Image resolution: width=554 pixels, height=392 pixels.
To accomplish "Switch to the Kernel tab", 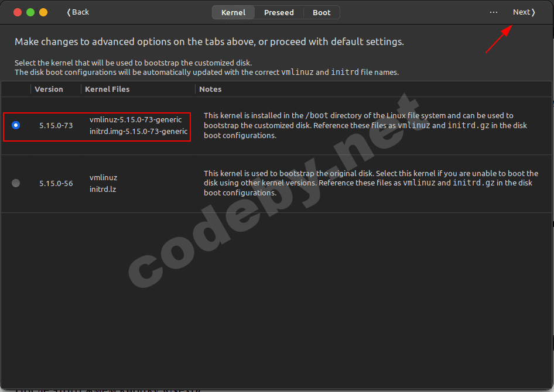I will tap(233, 12).
